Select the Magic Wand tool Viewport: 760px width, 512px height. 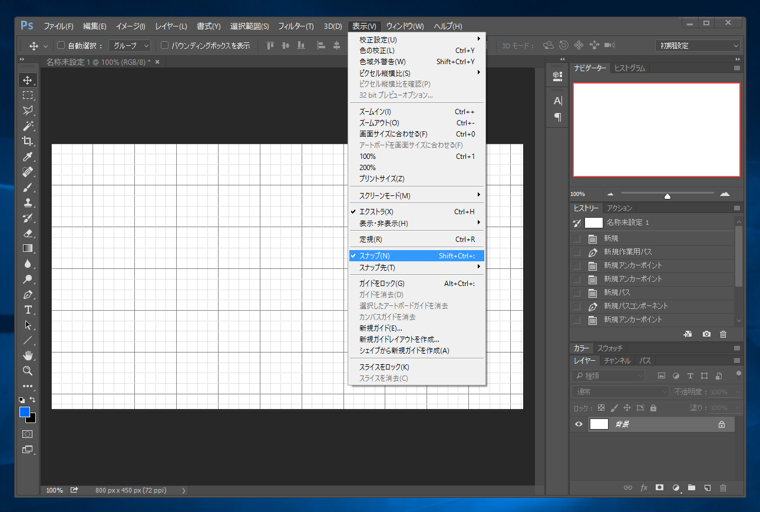[28, 126]
